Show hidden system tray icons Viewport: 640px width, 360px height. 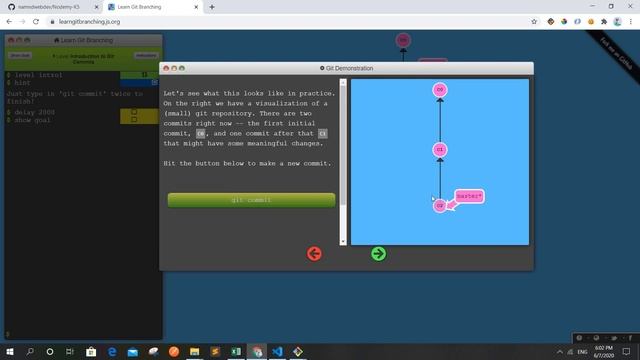click(x=560, y=351)
